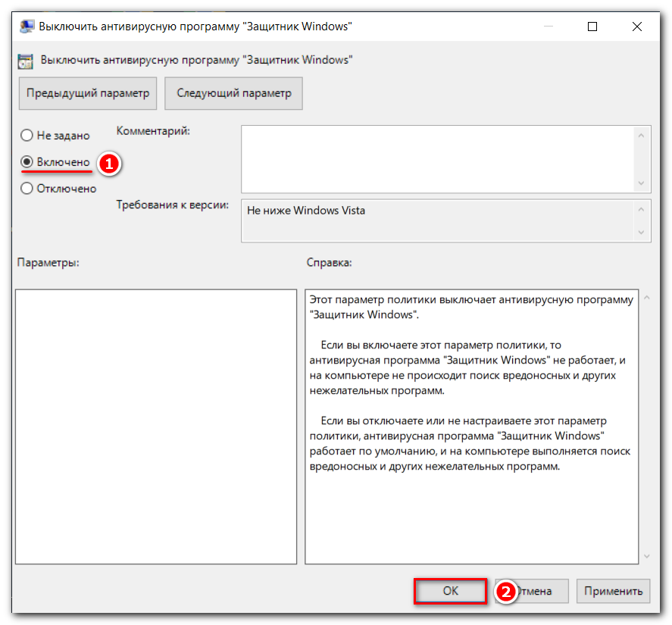This screenshot has width=672, height=625.
Task: Go to 'Предыдущий параметр'
Action: 88,93
